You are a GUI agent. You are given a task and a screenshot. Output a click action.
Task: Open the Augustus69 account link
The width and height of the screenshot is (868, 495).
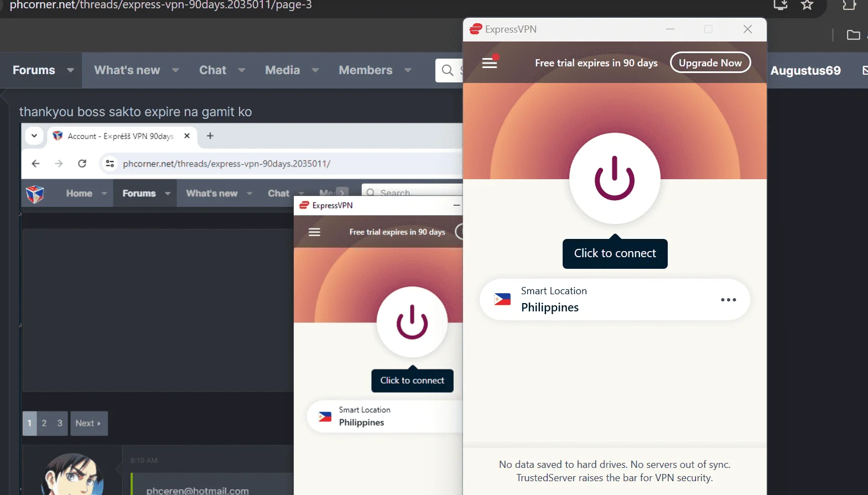[805, 71]
